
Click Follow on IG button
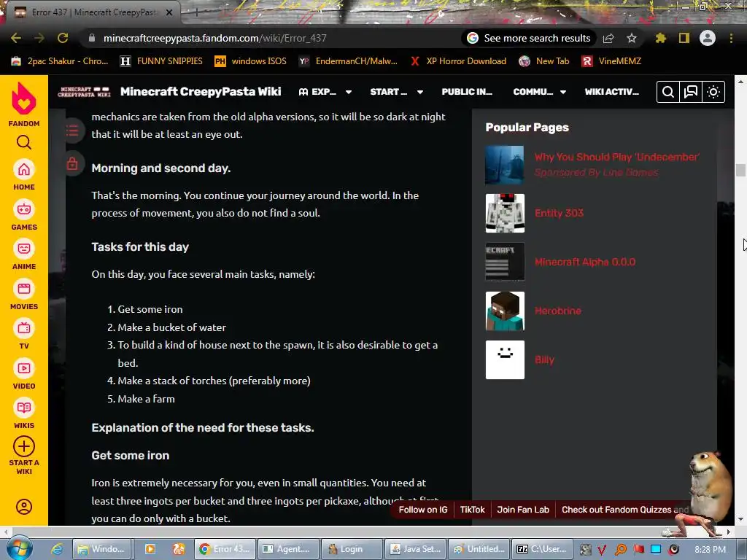[x=423, y=510]
